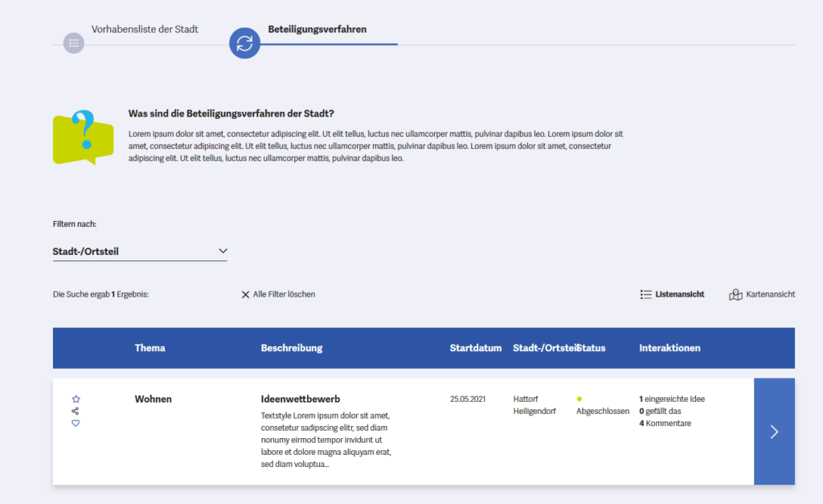Click Abgeschlossen status text
Viewport: 823px width, 504px height.
coord(603,411)
